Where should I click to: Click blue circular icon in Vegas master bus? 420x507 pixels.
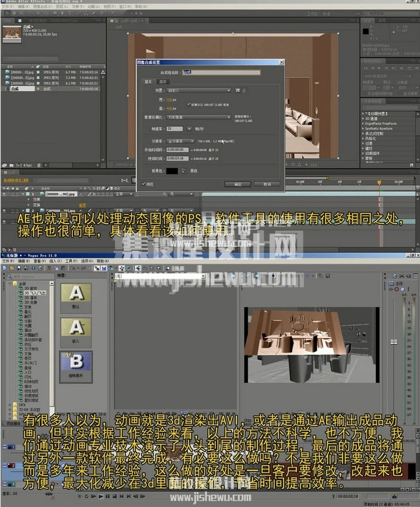pos(402,289)
